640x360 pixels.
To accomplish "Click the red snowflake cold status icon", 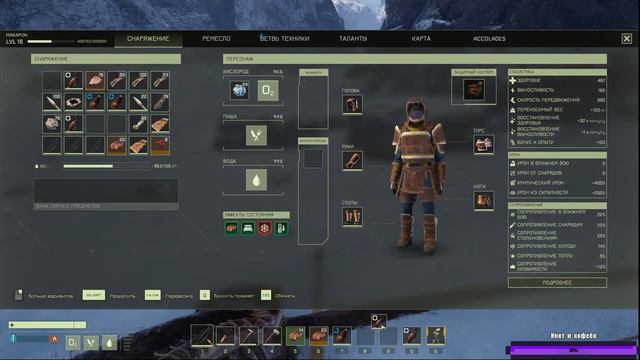I will 264,228.
